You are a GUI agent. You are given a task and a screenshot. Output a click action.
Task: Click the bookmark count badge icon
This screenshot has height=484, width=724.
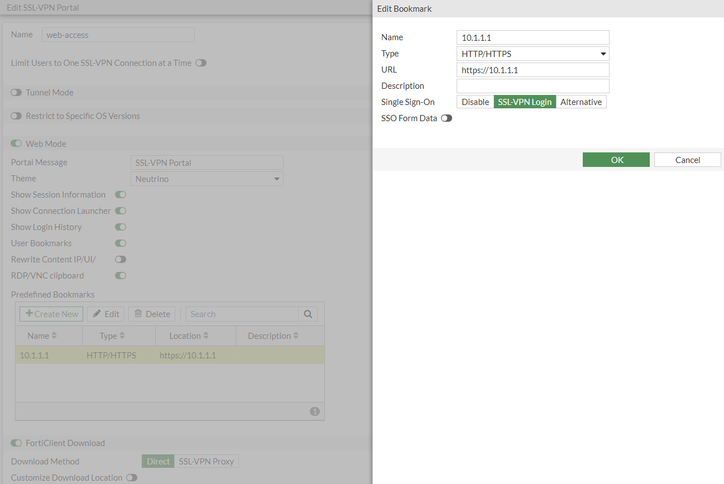[315, 411]
